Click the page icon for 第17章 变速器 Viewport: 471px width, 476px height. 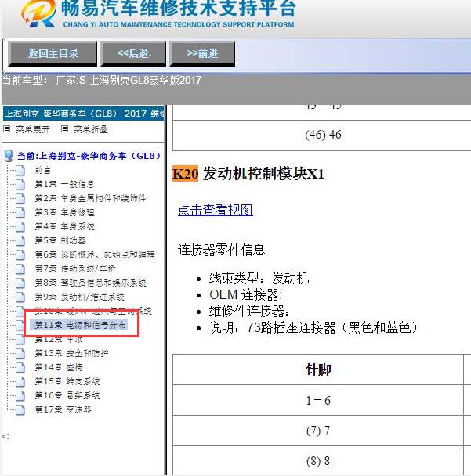coord(20,409)
